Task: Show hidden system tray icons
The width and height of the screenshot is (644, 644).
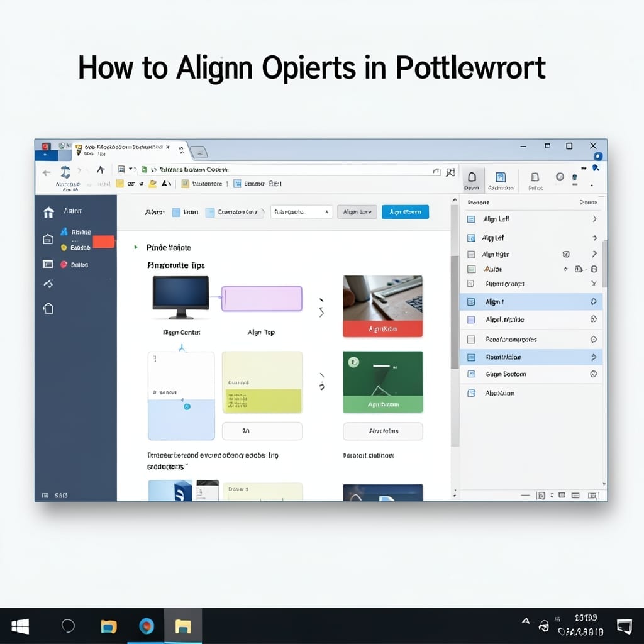Action: (x=525, y=621)
